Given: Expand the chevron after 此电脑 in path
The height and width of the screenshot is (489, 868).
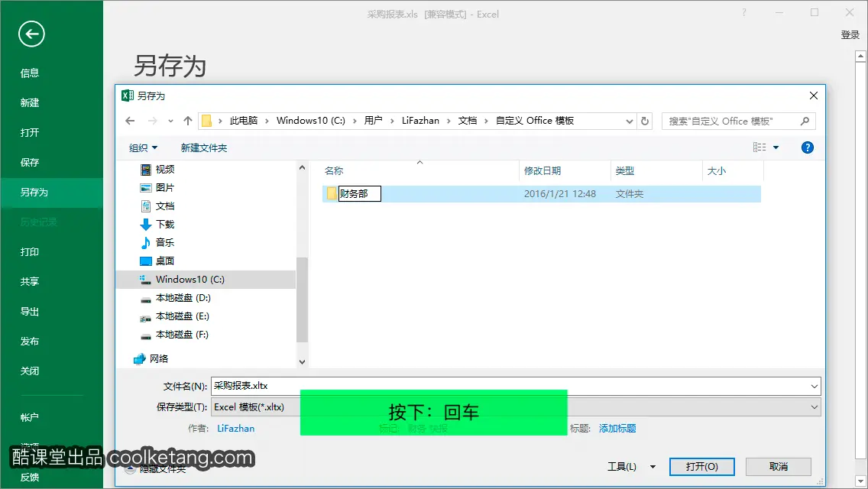Looking at the screenshot, I should click(x=267, y=121).
